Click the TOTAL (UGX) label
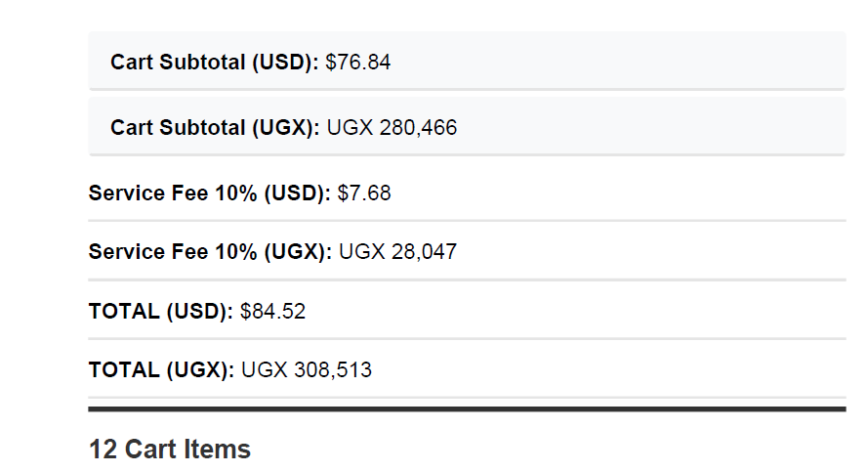The image size is (868, 472). pyautogui.click(x=162, y=370)
